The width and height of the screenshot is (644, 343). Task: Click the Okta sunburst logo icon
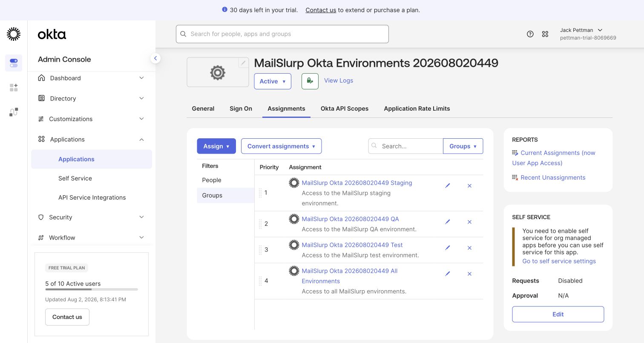14,34
